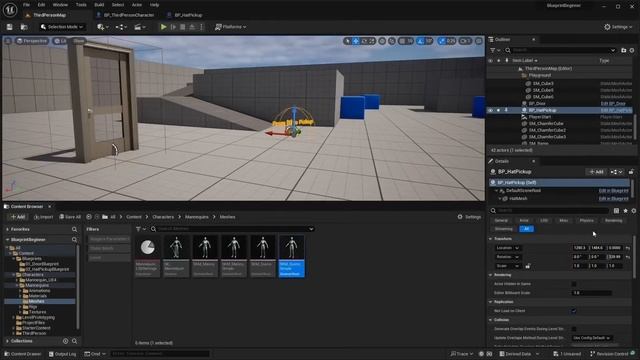Open the Location type dropdown

click(x=507, y=248)
